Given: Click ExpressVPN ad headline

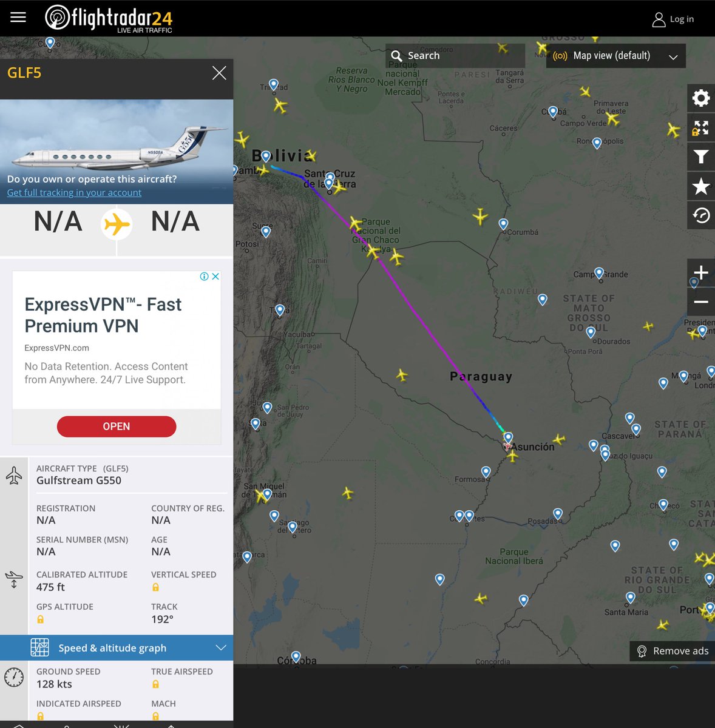Looking at the screenshot, I should (103, 315).
